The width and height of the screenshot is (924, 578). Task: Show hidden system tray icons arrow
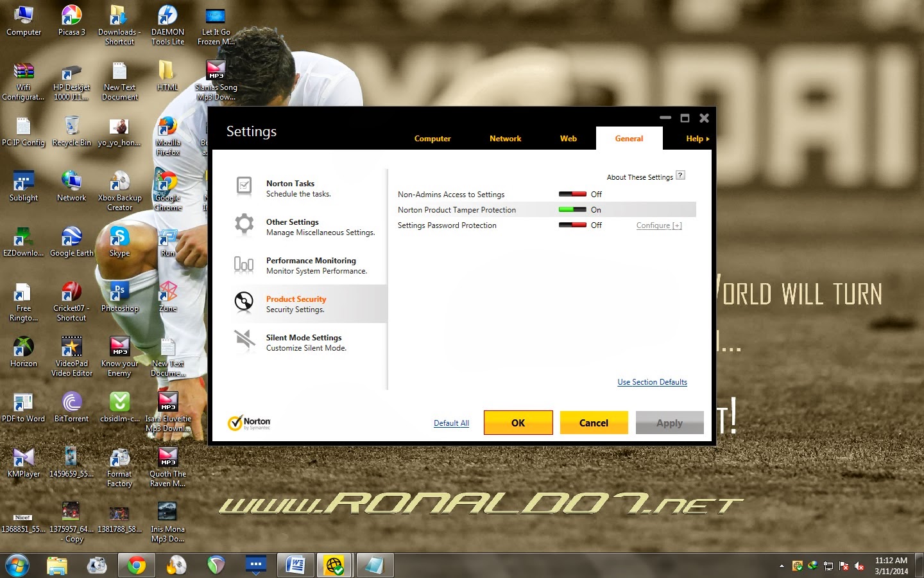click(x=782, y=566)
